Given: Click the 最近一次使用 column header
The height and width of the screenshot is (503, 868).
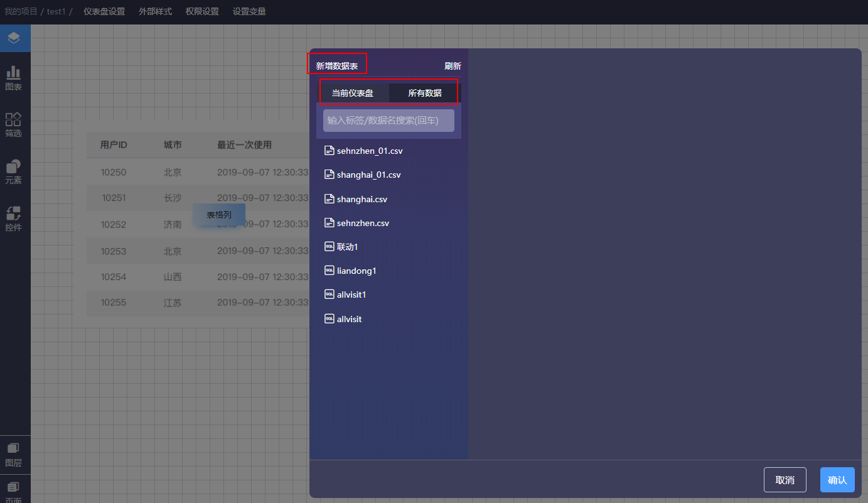Looking at the screenshot, I should click(x=244, y=145).
